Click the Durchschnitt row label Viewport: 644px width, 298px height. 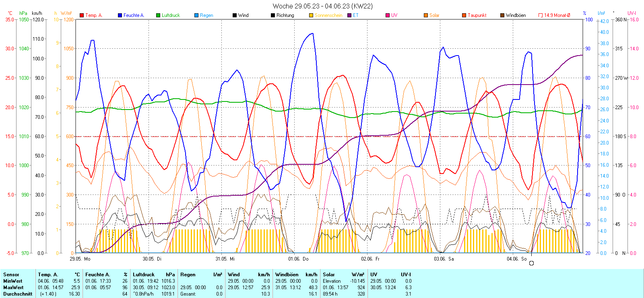pyautogui.click(x=18, y=294)
